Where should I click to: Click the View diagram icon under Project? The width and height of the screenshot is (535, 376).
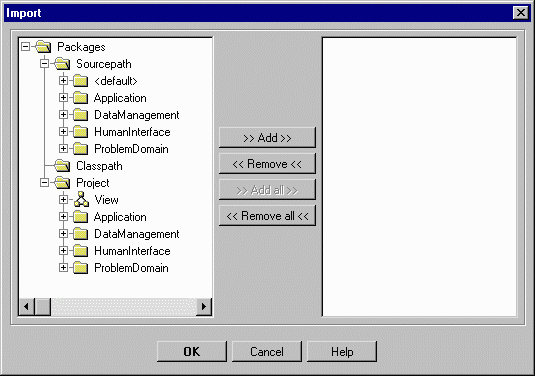[x=81, y=200]
